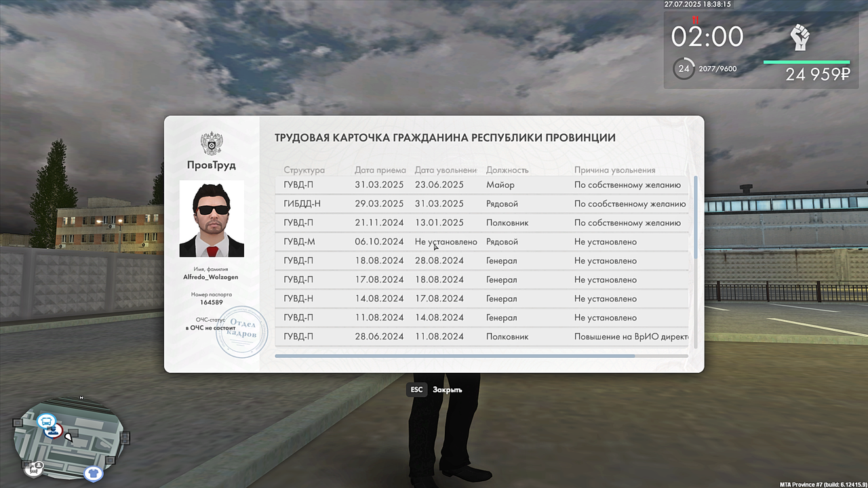Click Полковник in the 28.06.2024 row
This screenshot has height=488, width=868.
[x=507, y=337]
